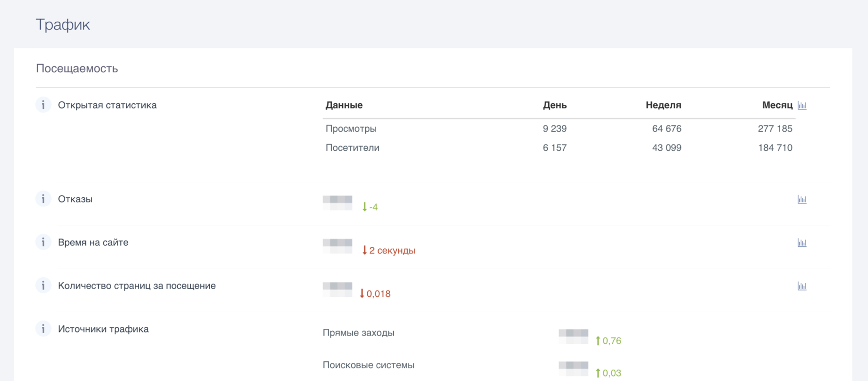Screen dimensions: 868x381
Task: Open the chart icon in Отказы row
Action: (802, 199)
